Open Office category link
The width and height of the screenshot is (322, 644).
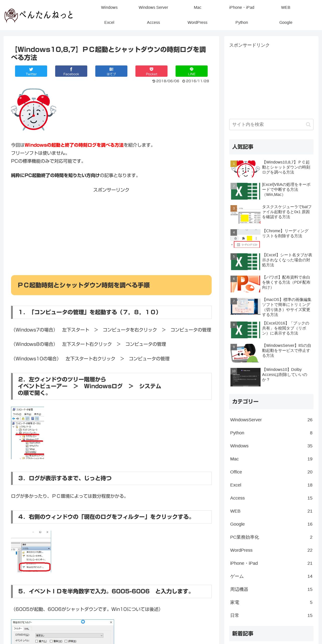coord(271,472)
